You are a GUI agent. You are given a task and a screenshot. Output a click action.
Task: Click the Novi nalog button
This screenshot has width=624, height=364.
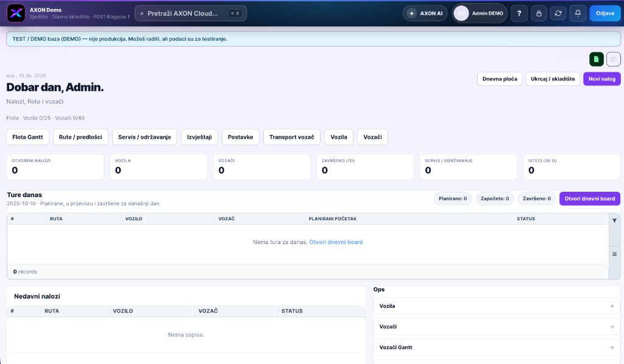601,79
